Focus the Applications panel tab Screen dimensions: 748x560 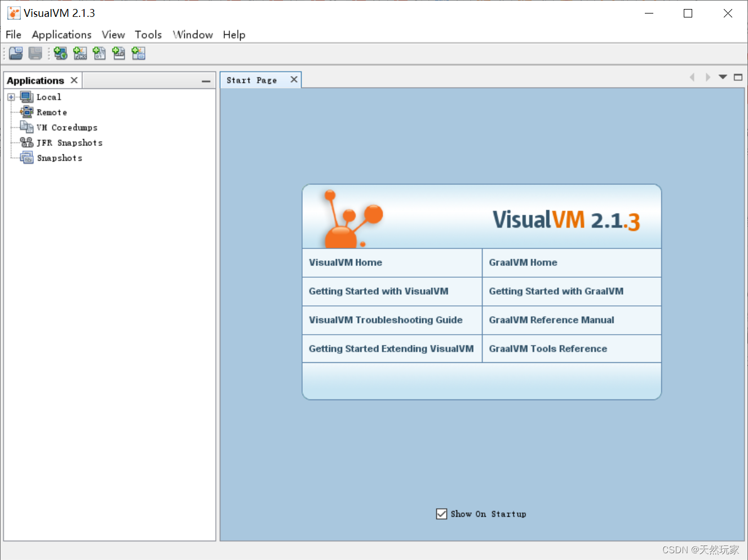coord(36,81)
